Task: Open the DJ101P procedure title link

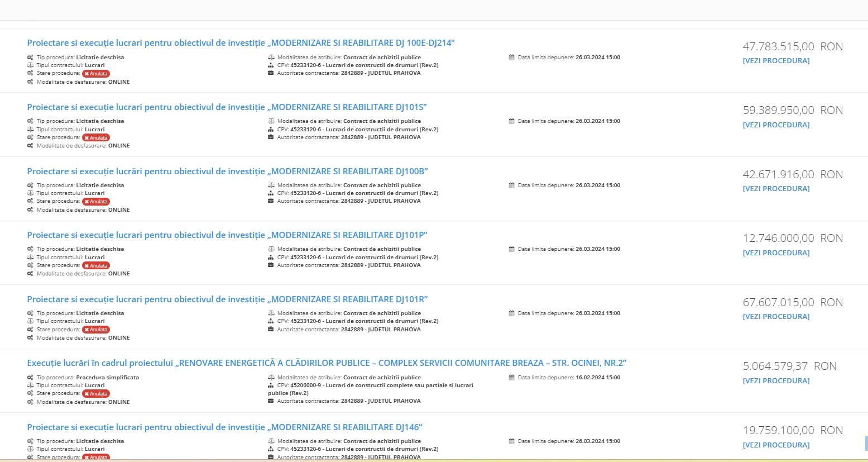Action: point(227,235)
